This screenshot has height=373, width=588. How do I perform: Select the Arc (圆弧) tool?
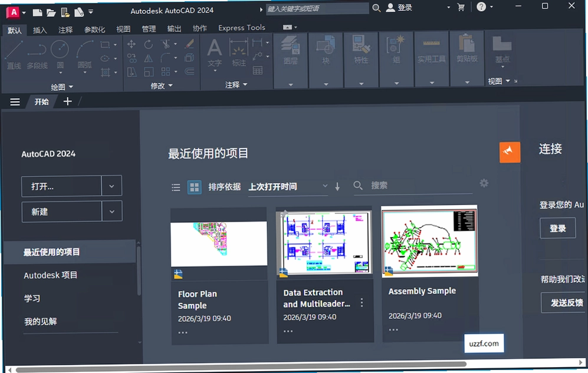tap(85, 55)
